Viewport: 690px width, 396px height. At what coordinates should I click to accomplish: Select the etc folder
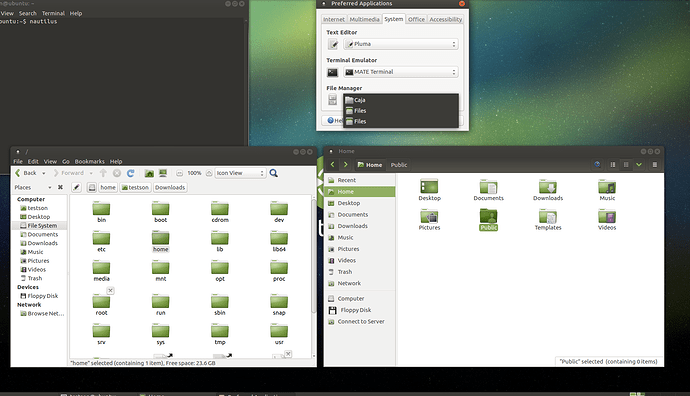coord(102,241)
